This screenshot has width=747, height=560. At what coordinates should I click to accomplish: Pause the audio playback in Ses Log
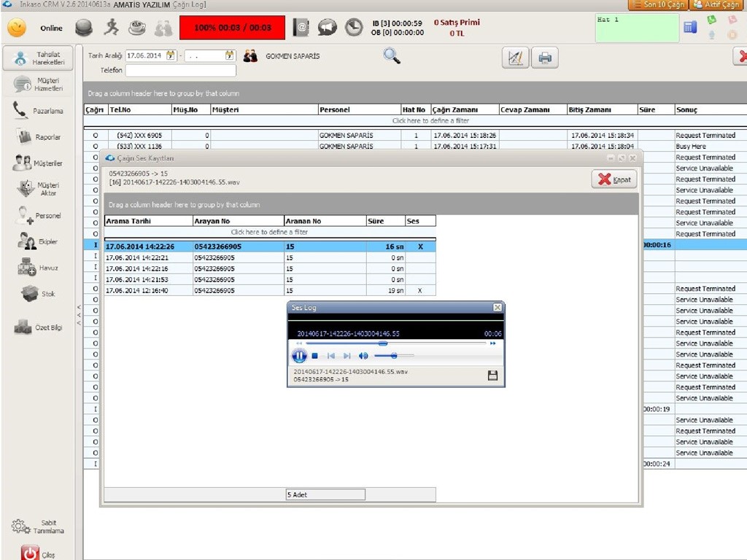(299, 356)
